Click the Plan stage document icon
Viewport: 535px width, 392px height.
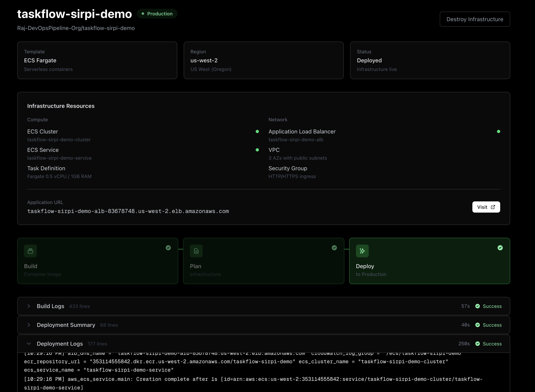point(196,251)
